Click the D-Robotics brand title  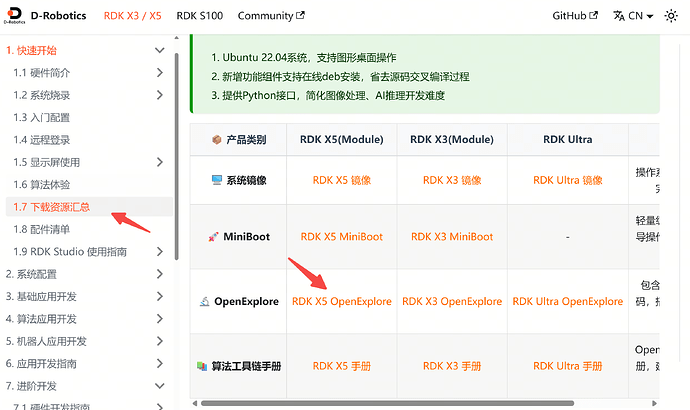coord(59,16)
